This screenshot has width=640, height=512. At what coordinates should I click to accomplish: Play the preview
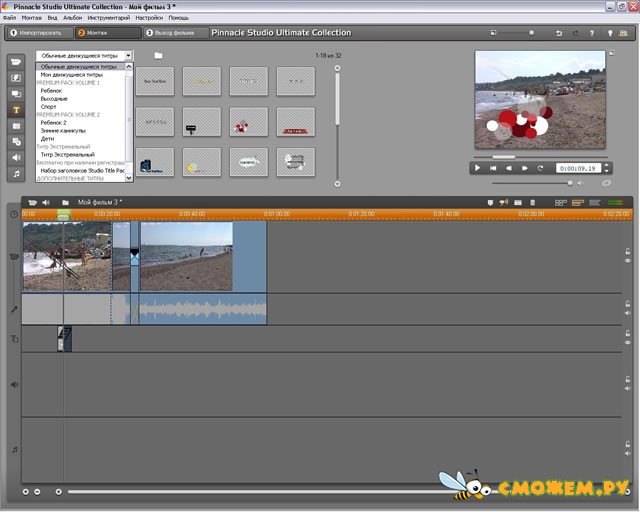pyautogui.click(x=477, y=168)
